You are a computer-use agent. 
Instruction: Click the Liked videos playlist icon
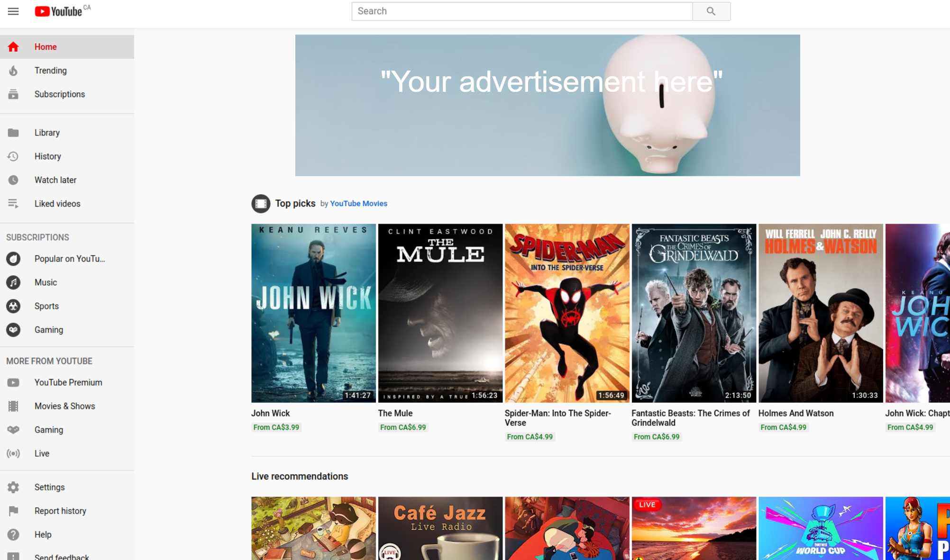(13, 204)
